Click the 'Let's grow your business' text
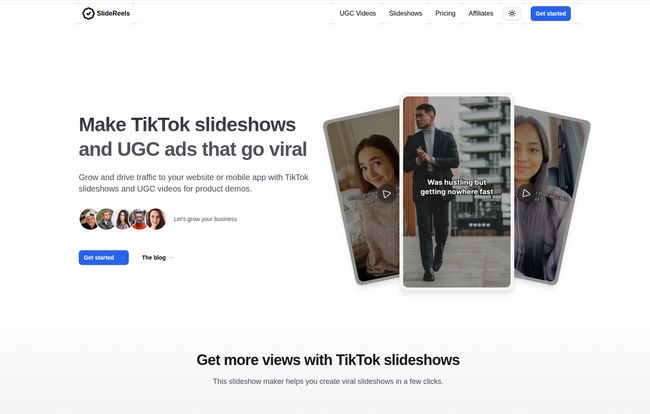The height and width of the screenshot is (414, 650). pyautogui.click(x=205, y=219)
